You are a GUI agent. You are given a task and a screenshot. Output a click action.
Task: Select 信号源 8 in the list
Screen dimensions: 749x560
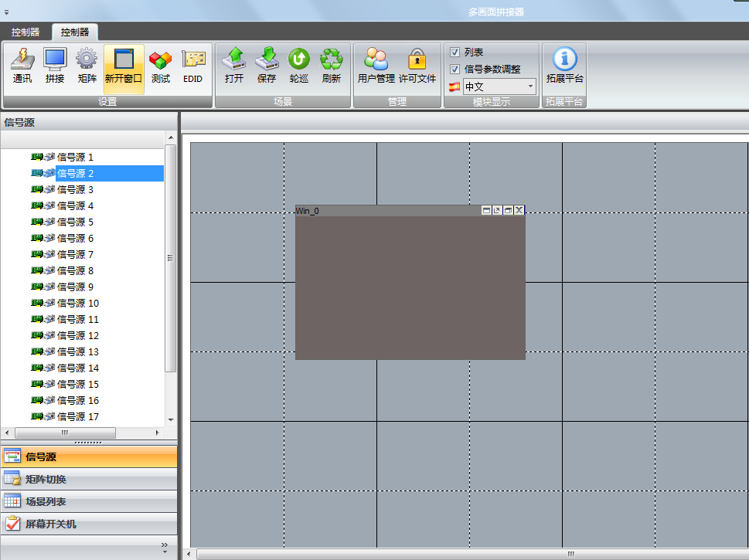tap(75, 270)
